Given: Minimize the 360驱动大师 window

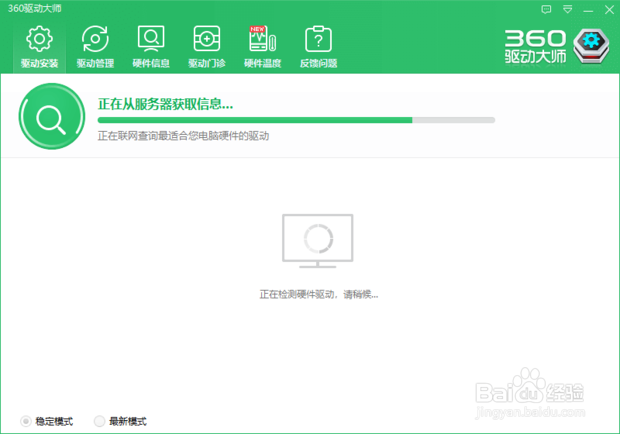Looking at the screenshot, I should pyautogui.click(x=588, y=10).
